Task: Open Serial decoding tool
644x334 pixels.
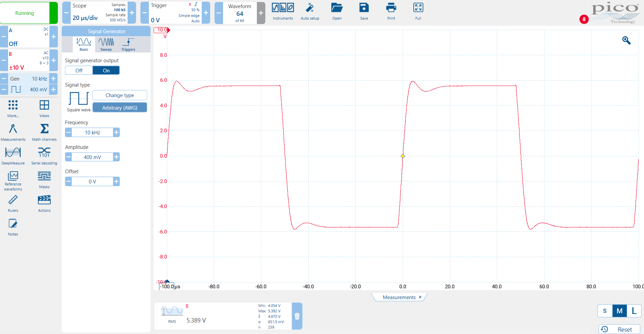Action: pyautogui.click(x=44, y=156)
